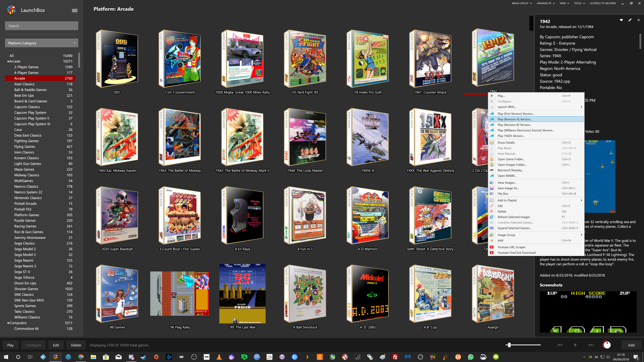The height and width of the screenshot is (362, 644).
Task: Click the Save Image As disk icon
Action: click(492, 188)
